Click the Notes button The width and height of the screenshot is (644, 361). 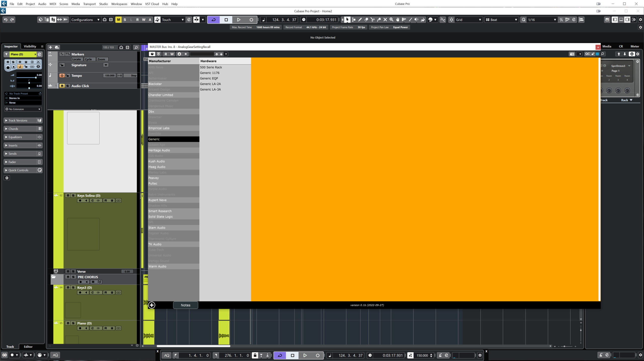click(185, 305)
